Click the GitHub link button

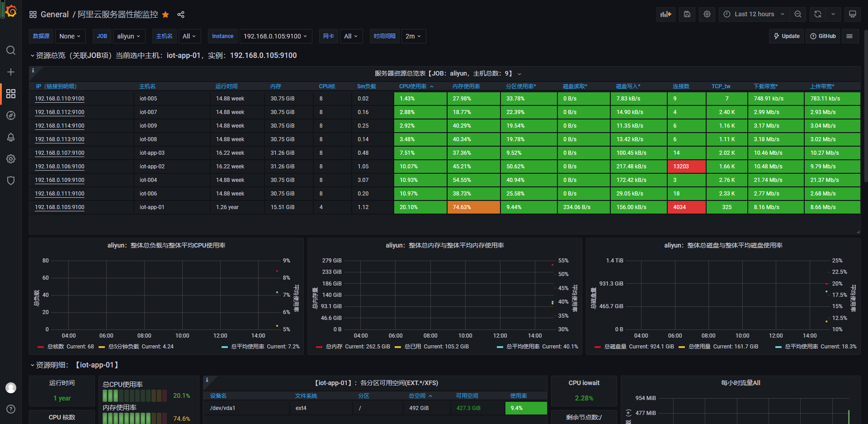[x=823, y=36]
